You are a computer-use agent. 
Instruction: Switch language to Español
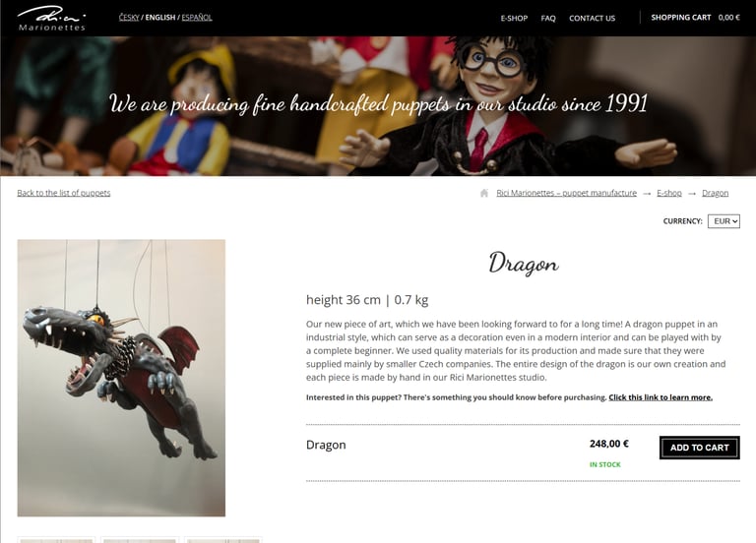click(197, 18)
